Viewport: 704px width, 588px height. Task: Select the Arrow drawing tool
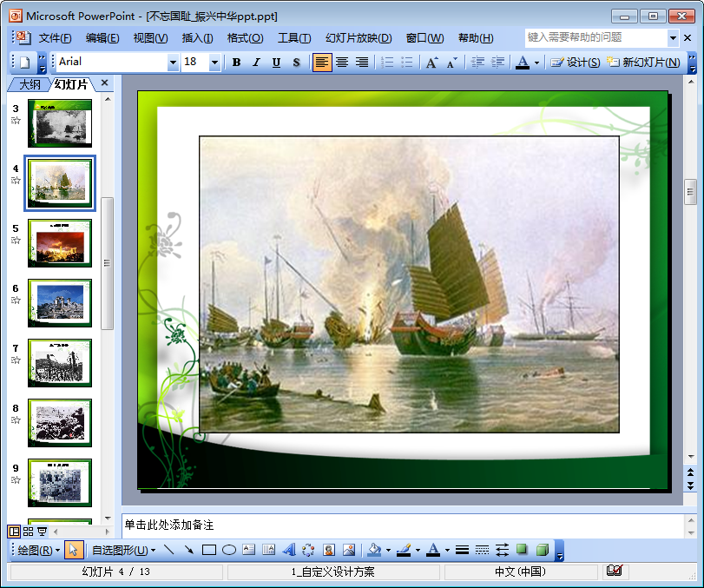[189, 550]
